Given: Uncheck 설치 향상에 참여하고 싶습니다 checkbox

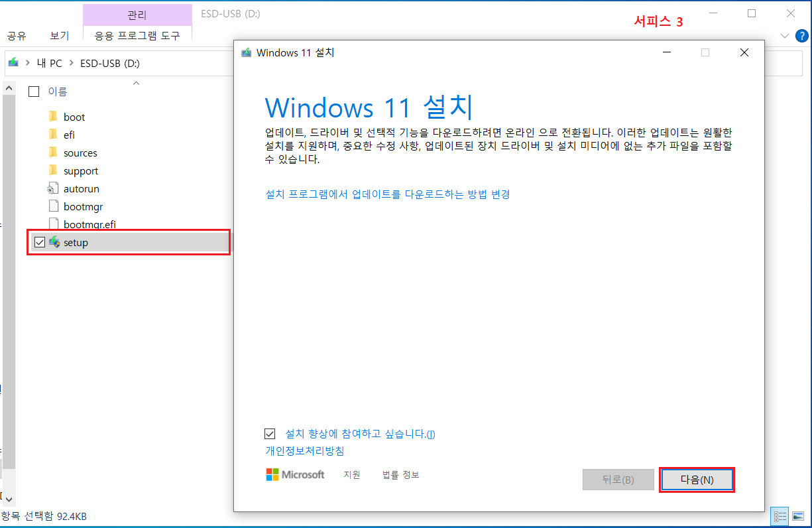Looking at the screenshot, I should (x=270, y=434).
